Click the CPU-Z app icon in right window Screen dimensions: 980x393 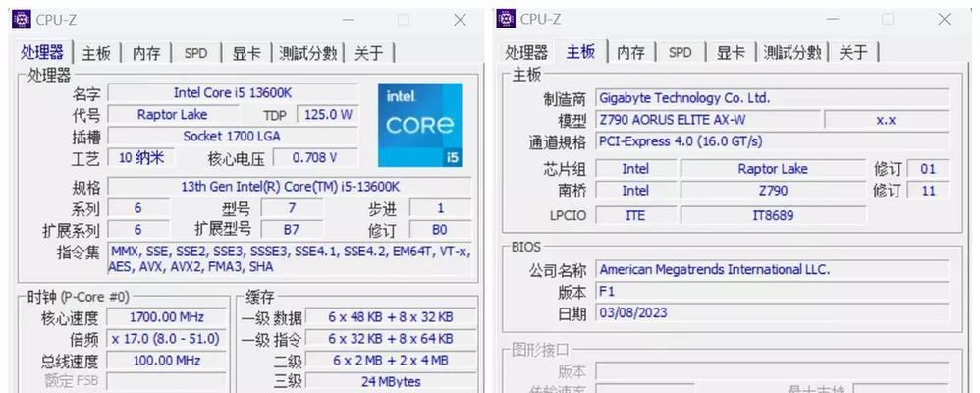[x=506, y=19]
